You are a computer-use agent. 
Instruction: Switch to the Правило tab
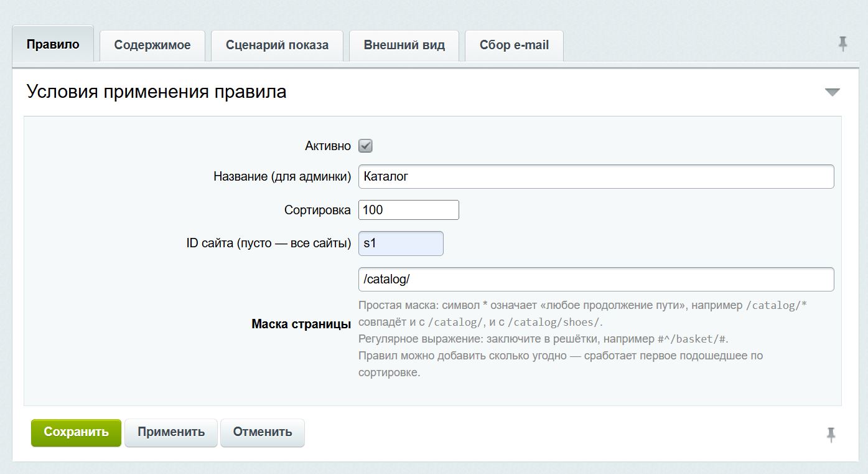[53, 44]
